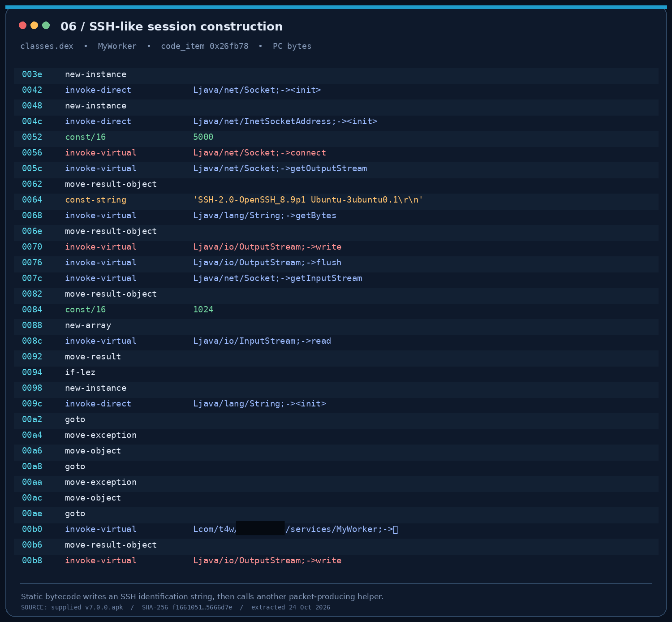Viewport: 672px width, 622px height.
Task: Click the 'classes.dex' breadcrumb text
Action: [x=47, y=46]
